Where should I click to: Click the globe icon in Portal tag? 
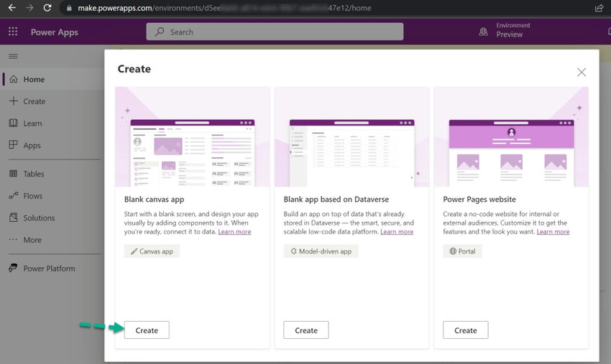click(x=453, y=251)
